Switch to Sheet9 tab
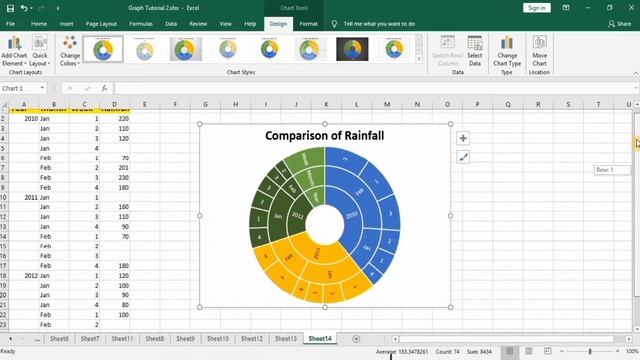The image size is (640, 360). 185,339
